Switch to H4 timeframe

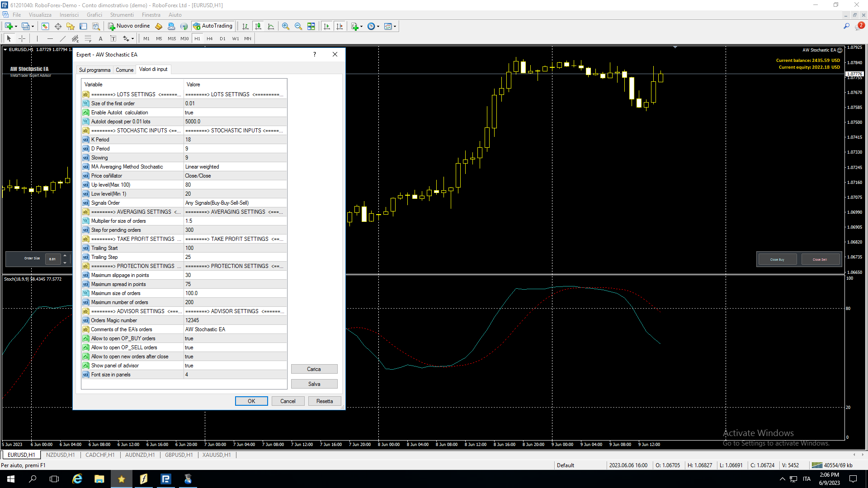pos(209,38)
